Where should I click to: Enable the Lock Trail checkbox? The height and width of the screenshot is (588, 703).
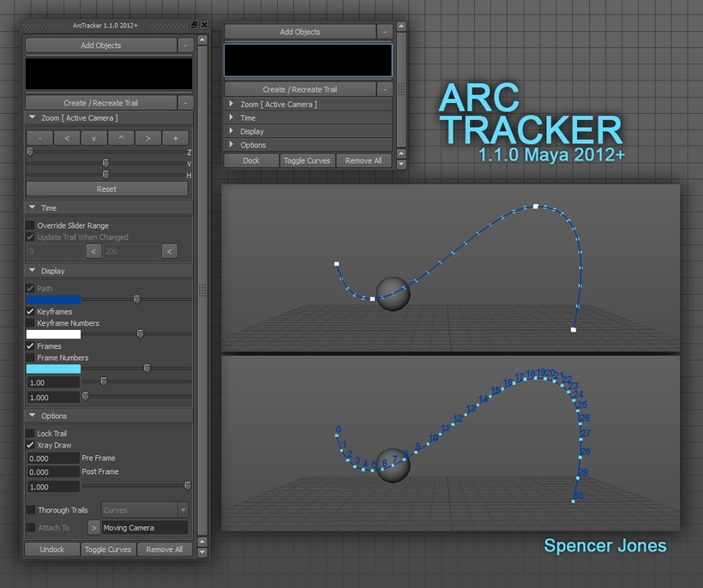(28, 433)
